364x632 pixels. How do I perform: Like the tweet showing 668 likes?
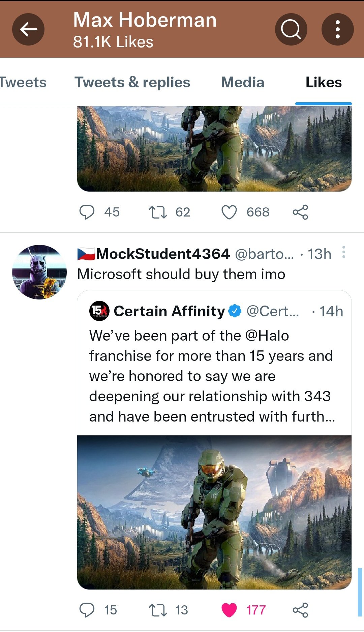(x=229, y=212)
